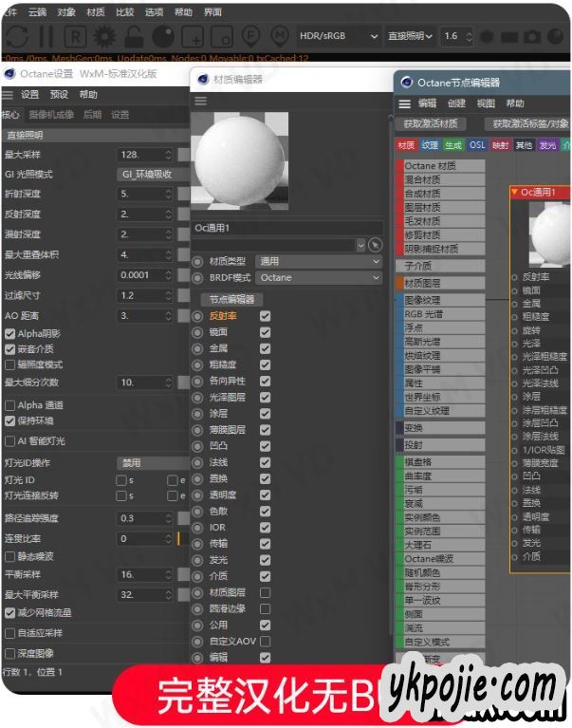The width and height of the screenshot is (572, 728).
Task: Click the restart render circular-arrow icon
Action: pyautogui.click(x=17, y=37)
